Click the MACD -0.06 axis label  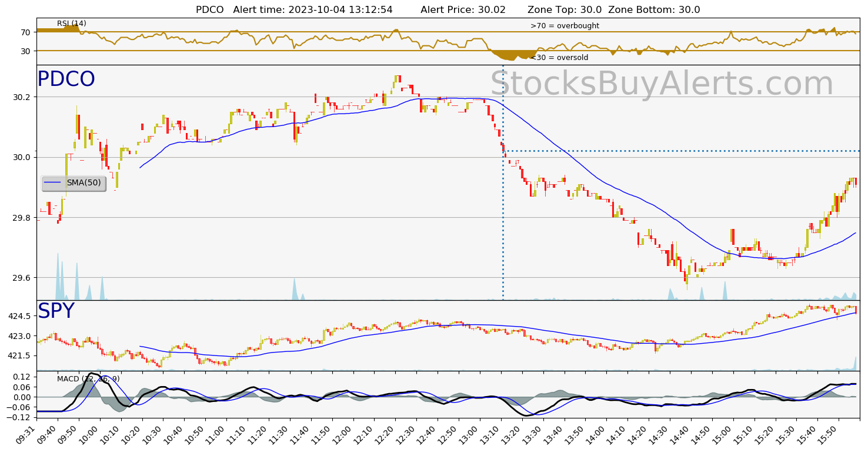point(19,407)
